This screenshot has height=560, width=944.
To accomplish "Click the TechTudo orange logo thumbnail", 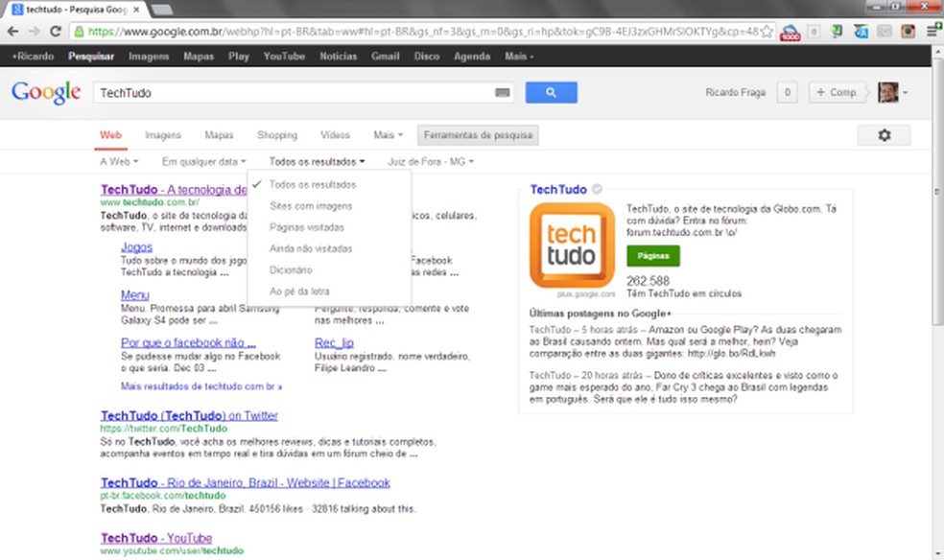I will click(572, 245).
